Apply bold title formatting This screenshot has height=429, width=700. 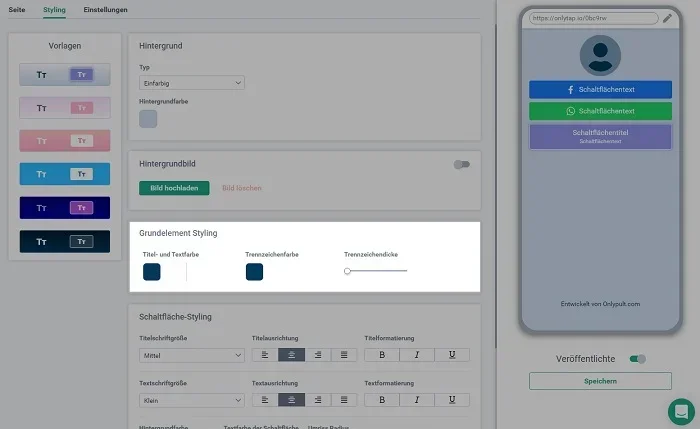(381, 355)
